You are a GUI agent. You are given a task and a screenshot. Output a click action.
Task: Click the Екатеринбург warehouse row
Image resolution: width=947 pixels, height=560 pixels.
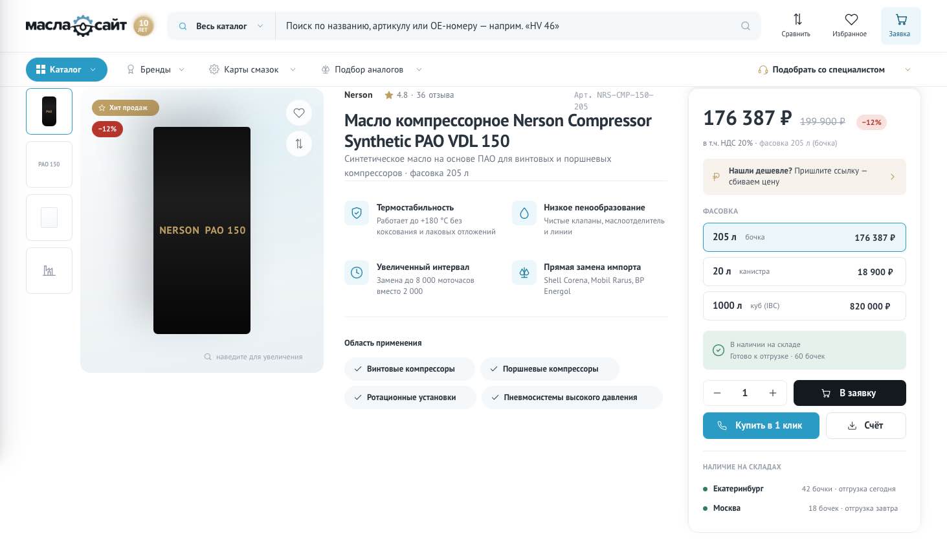(x=805, y=489)
